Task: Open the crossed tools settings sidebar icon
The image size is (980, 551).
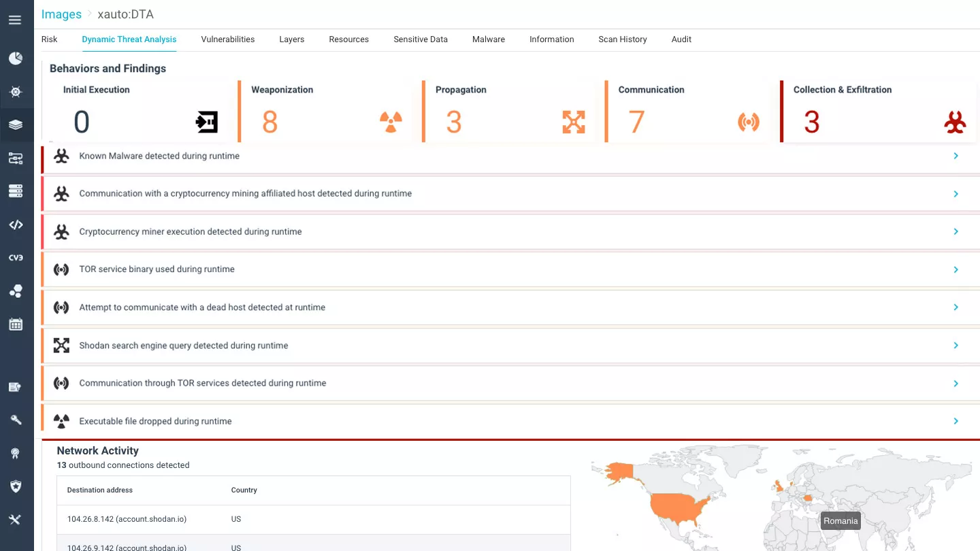Action: (15, 520)
